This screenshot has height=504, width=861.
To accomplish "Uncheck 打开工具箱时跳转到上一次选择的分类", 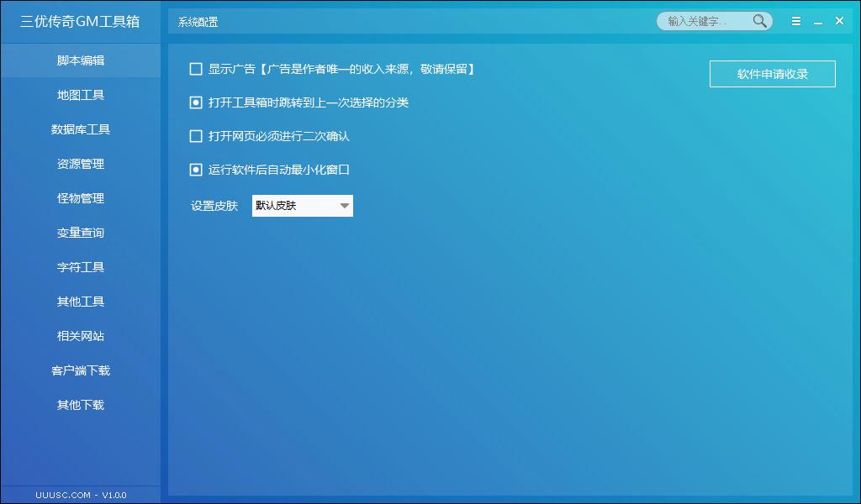I will (196, 102).
